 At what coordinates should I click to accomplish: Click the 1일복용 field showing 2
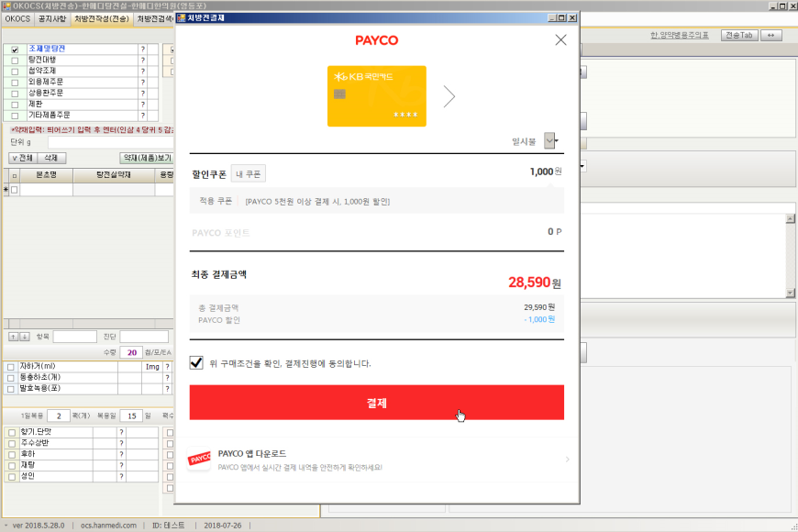click(59, 416)
